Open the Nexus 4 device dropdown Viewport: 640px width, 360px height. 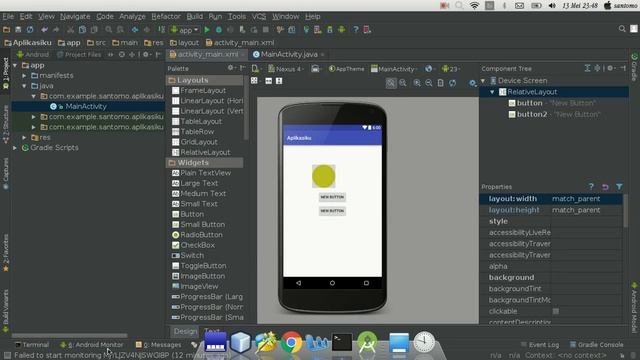click(286, 69)
